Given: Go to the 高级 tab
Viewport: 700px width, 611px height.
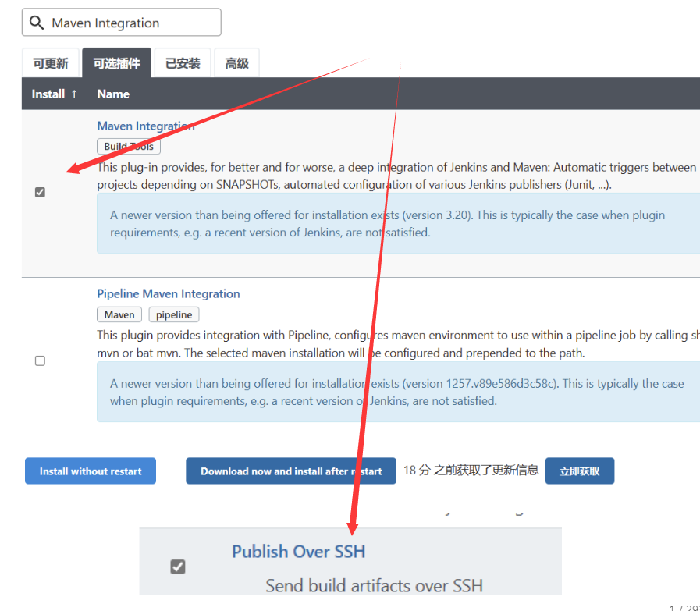Looking at the screenshot, I should pyautogui.click(x=236, y=63).
